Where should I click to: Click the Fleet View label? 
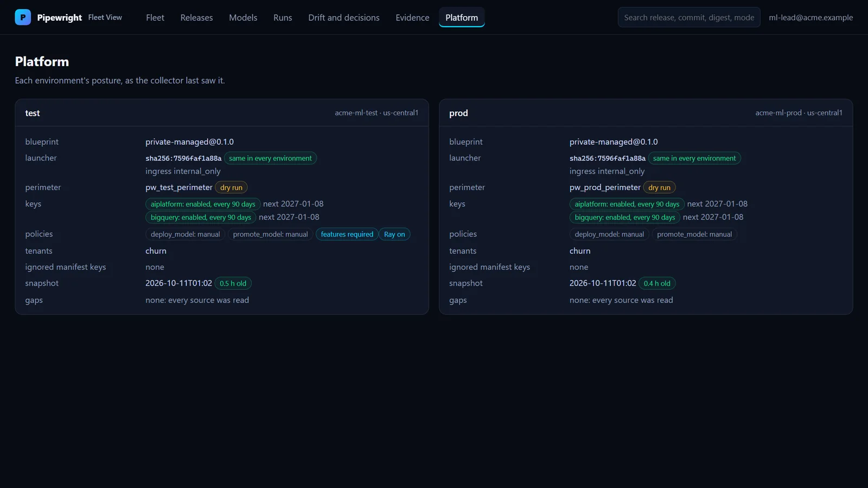105,17
